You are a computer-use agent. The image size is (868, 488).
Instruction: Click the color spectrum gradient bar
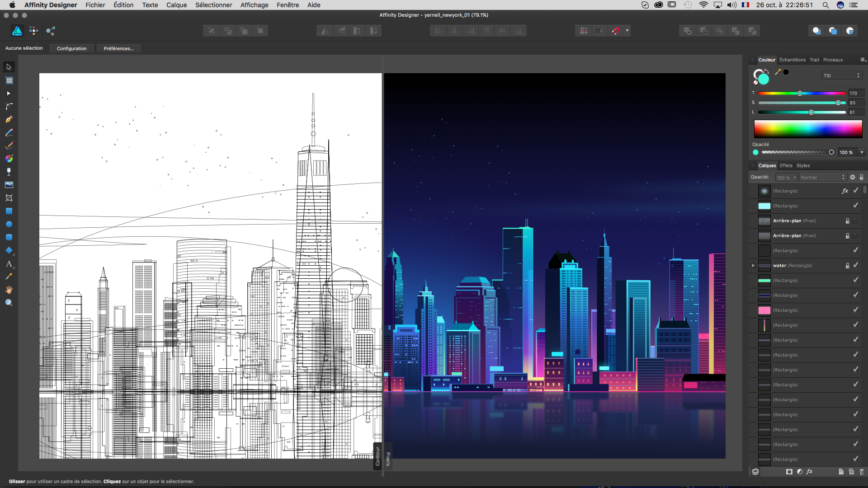[808, 129]
